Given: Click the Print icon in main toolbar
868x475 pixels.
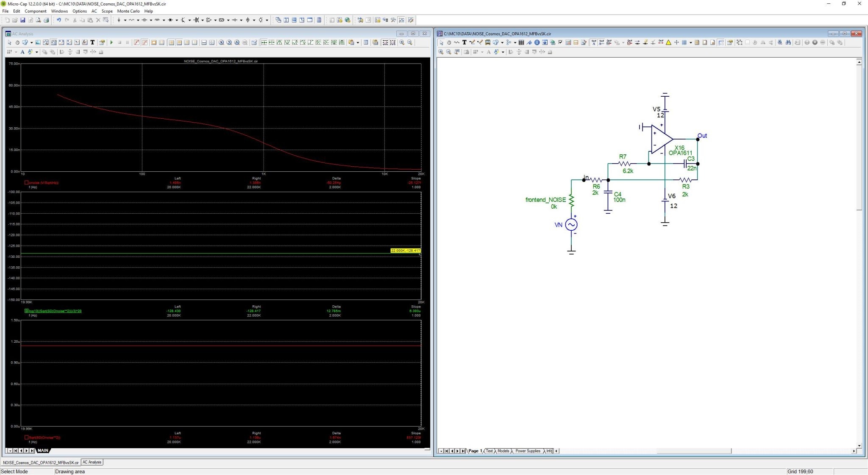Looking at the screenshot, I should click(46, 20).
